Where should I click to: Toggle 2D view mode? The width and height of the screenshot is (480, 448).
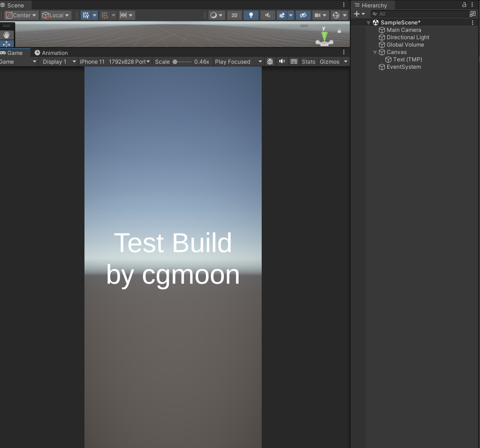coord(234,15)
